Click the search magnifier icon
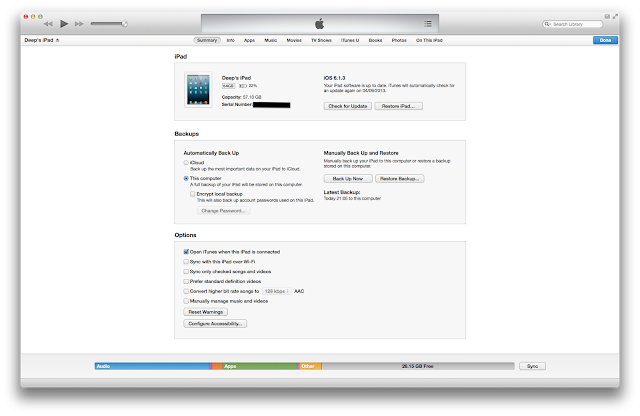This screenshot has height=416, width=640. pyautogui.click(x=547, y=24)
